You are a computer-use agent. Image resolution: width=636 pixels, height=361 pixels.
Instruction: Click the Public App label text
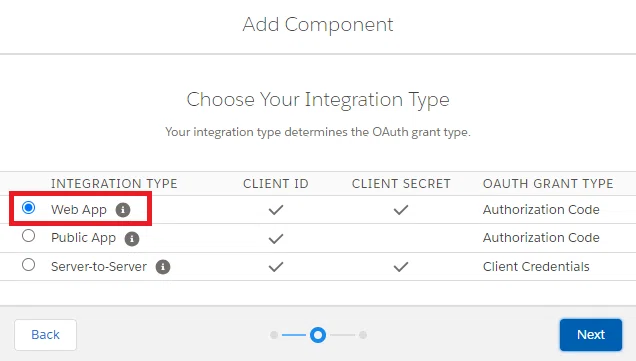83,238
